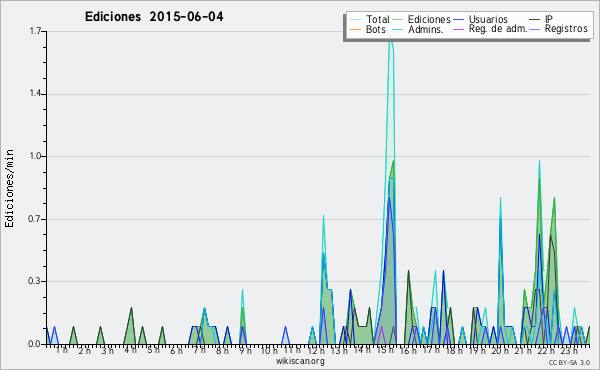Click the '7 h' x-axis label
Viewport: 600px width, 370px height.
199,350
